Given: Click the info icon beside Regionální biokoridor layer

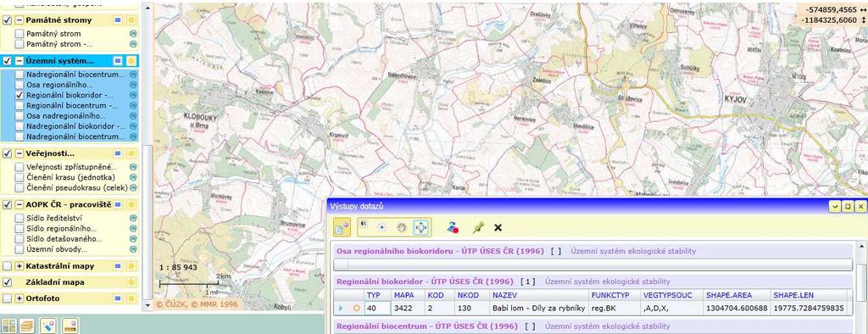Looking at the screenshot, I should (x=133, y=95).
